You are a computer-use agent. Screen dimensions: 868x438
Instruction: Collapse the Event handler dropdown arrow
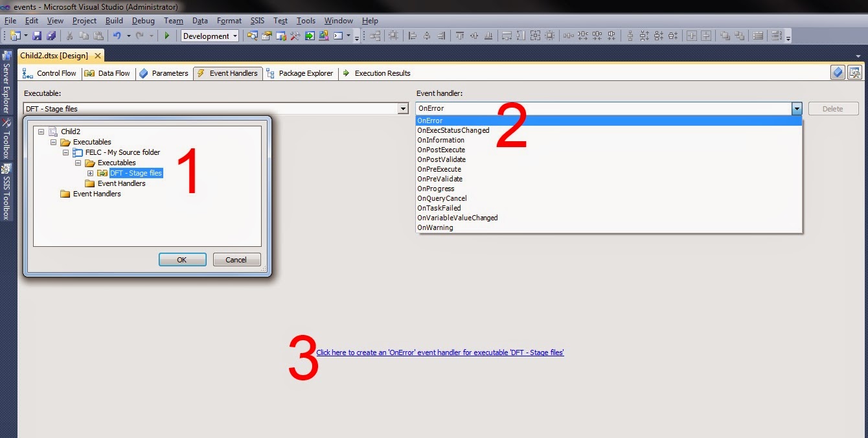tap(797, 109)
